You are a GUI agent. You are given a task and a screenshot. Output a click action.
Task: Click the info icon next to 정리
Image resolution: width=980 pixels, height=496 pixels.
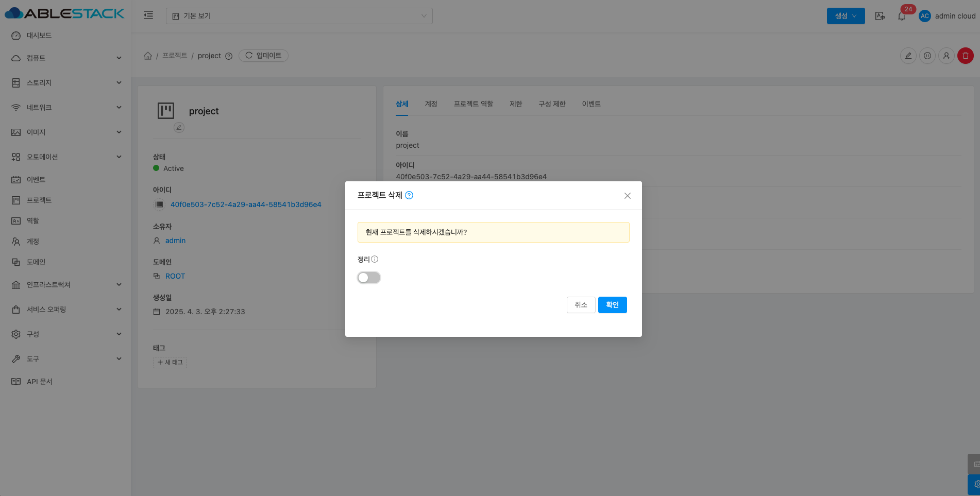click(375, 260)
